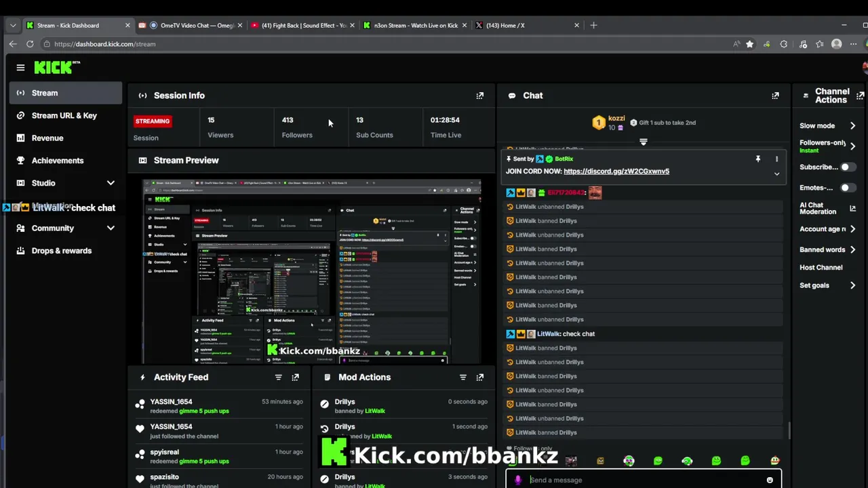Filter the Mod Actions list

coord(462,378)
